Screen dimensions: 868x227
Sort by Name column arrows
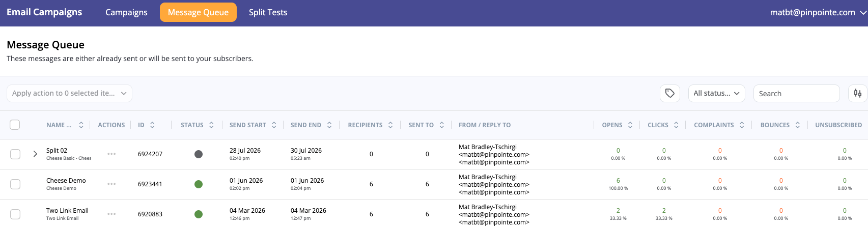coord(81,125)
